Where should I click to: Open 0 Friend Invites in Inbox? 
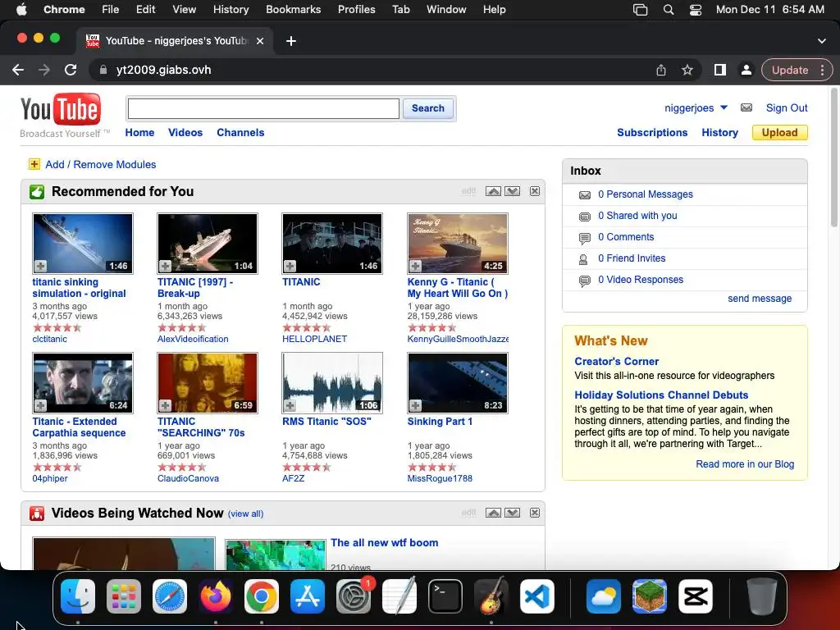pos(632,258)
